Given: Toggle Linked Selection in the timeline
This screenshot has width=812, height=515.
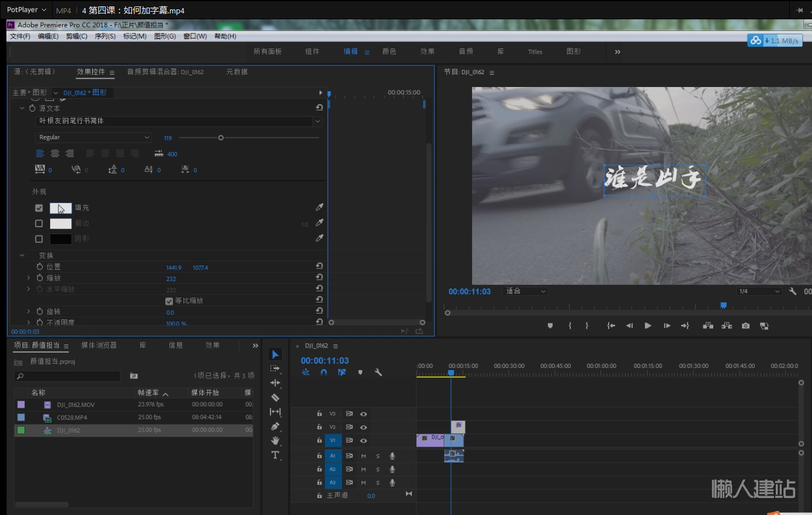Looking at the screenshot, I should click(342, 373).
